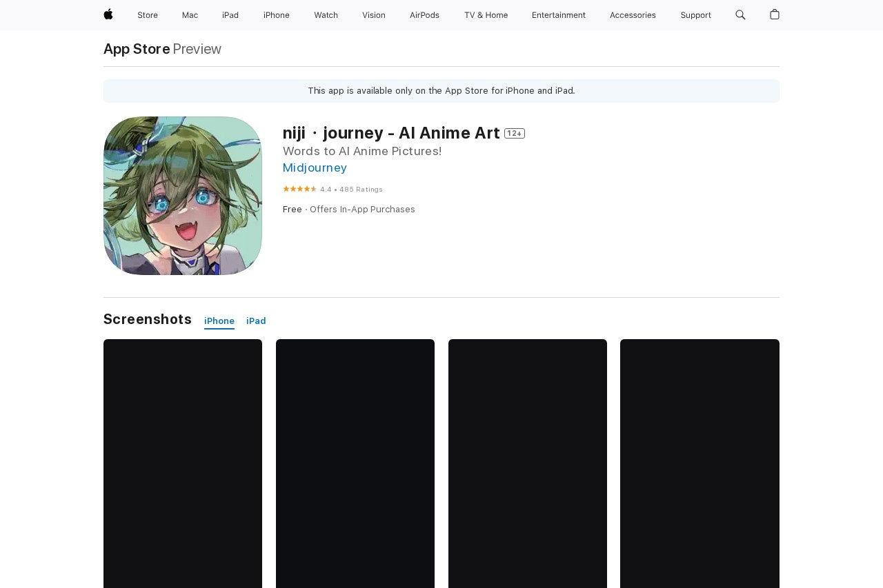The height and width of the screenshot is (588, 883).
Task: Click the 'Free' price label
Action: pos(292,210)
